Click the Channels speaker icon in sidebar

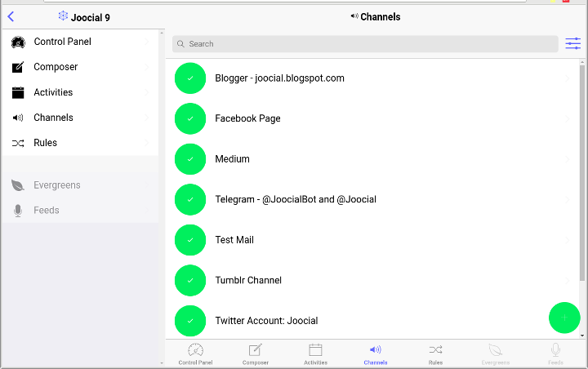pyautogui.click(x=18, y=118)
